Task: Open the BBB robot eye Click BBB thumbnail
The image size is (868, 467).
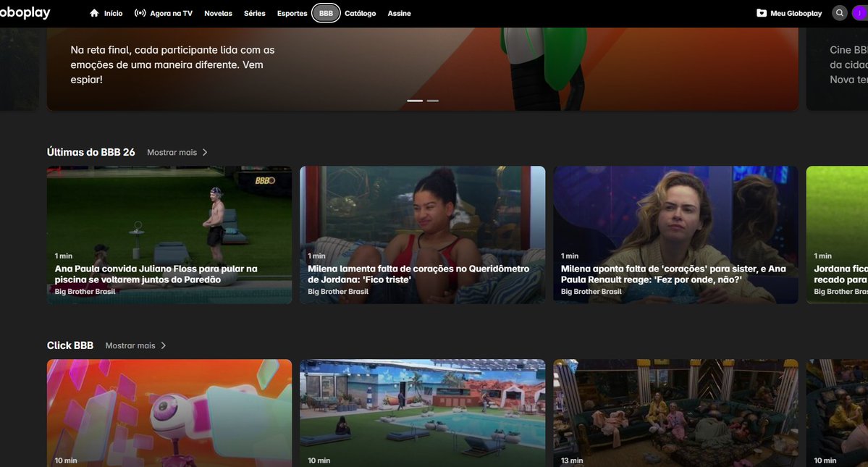Action: tap(169, 413)
